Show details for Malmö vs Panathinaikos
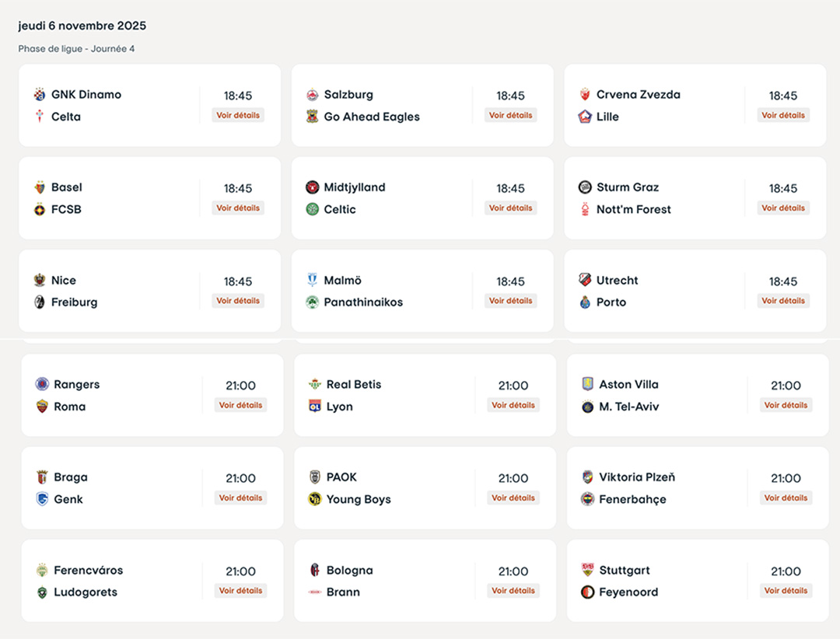 click(511, 301)
